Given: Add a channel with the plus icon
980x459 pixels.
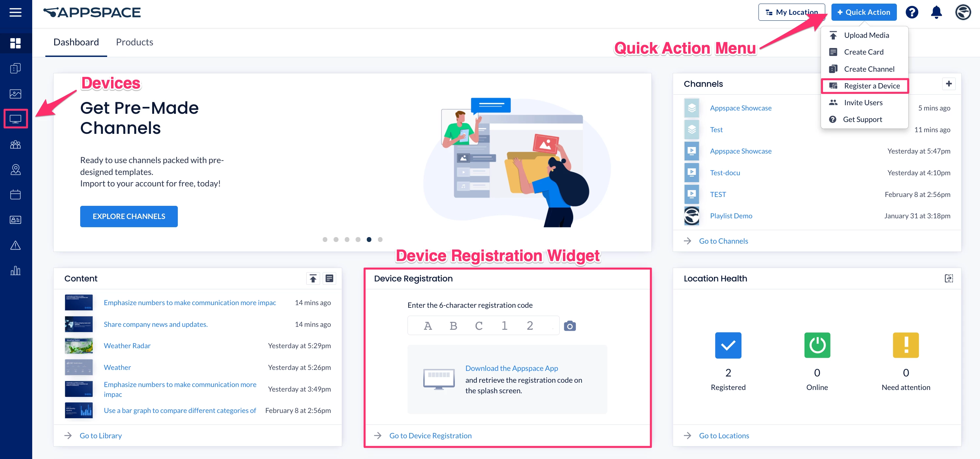Looking at the screenshot, I should click(948, 84).
